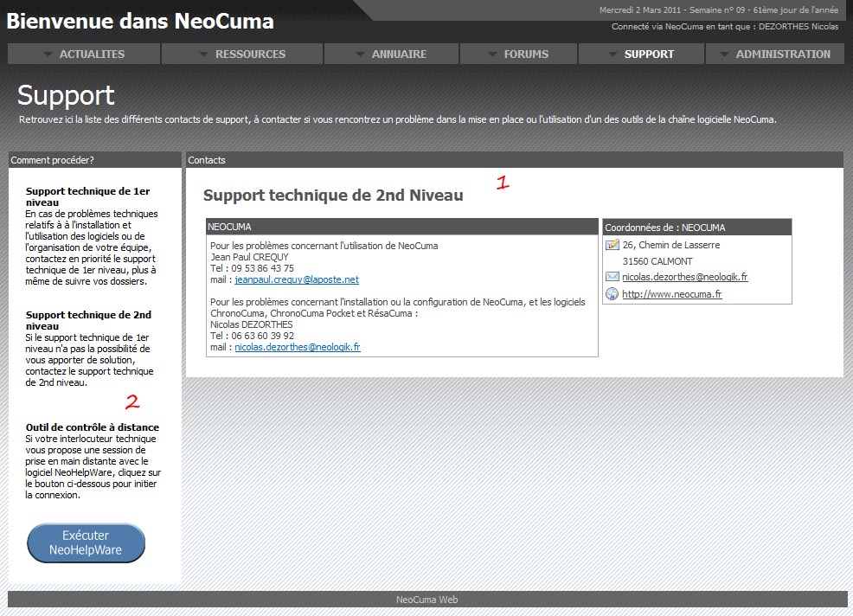Open the SUPPORT menu
This screenshot has width=853, height=616.
tap(641, 54)
